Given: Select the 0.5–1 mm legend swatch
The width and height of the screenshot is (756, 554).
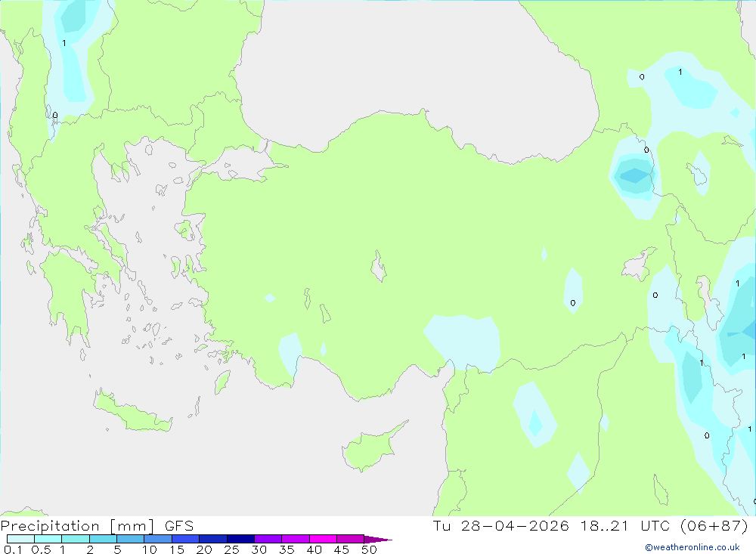Looking at the screenshot, I should tap(48, 539).
